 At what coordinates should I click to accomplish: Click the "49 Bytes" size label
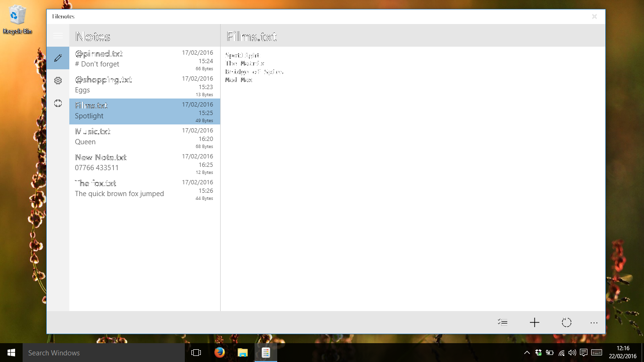click(x=204, y=121)
